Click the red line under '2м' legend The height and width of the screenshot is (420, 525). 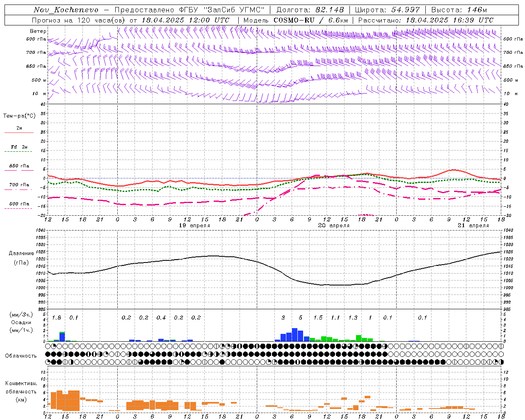(19, 132)
